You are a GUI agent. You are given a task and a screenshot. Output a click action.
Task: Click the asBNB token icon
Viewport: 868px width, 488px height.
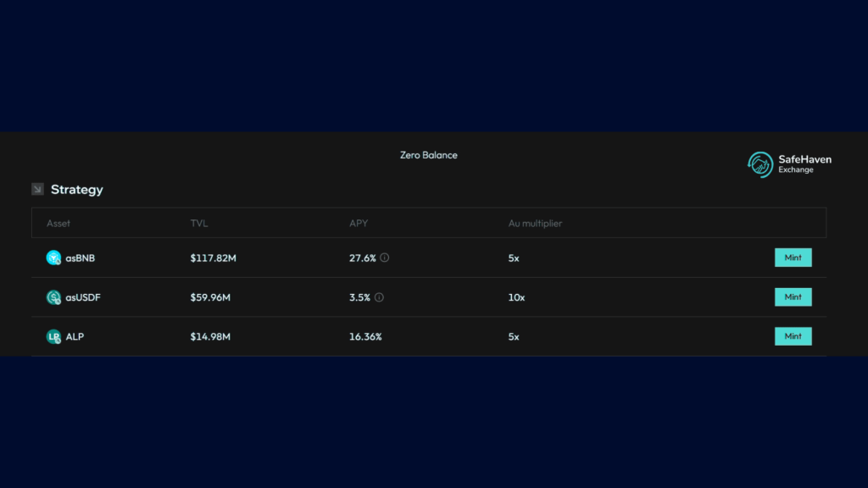click(x=53, y=258)
